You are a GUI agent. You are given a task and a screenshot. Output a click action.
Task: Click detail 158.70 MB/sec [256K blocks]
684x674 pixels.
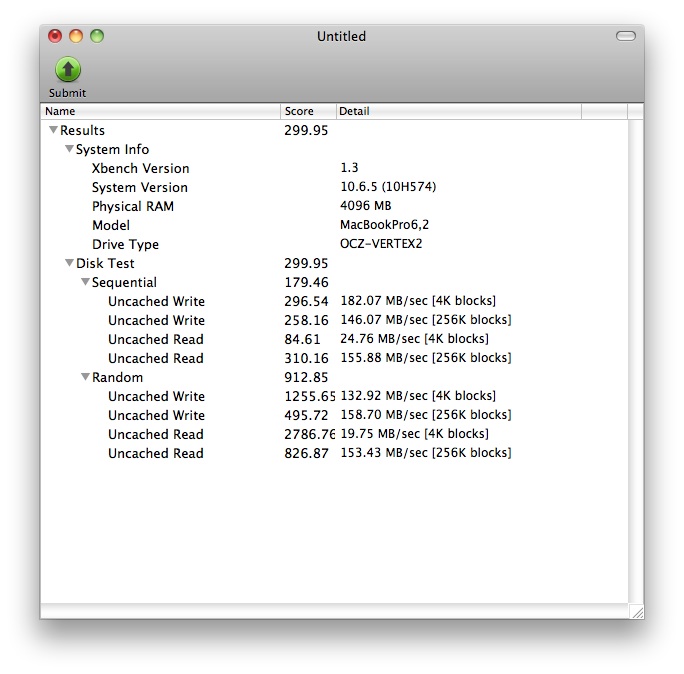(x=426, y=415)
